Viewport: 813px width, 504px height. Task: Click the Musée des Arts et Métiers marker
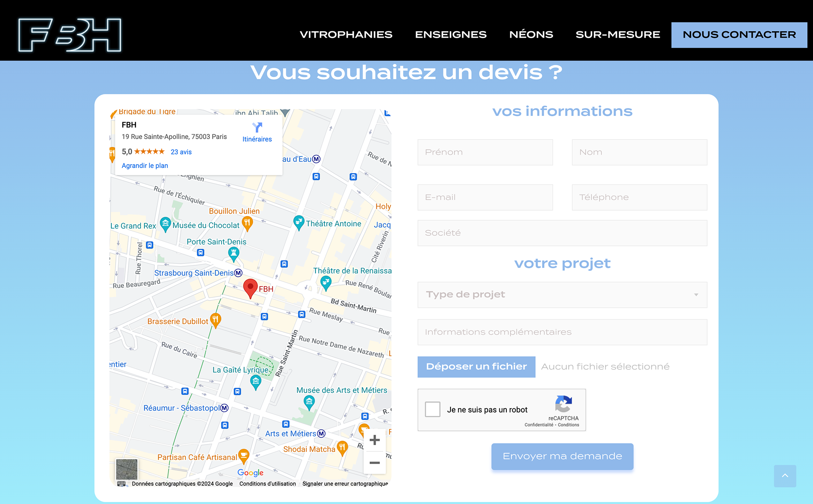(310, 402)
